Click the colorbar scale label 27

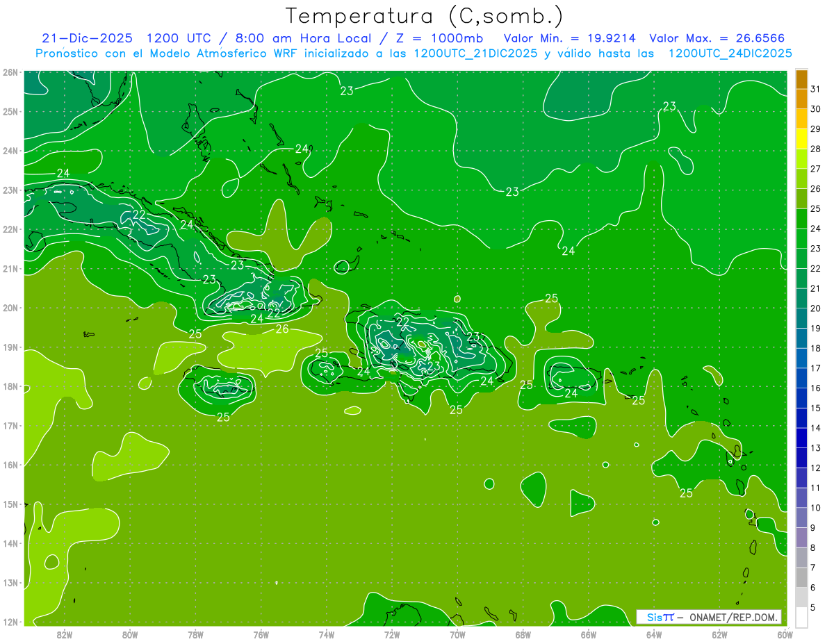click(816, 169)
